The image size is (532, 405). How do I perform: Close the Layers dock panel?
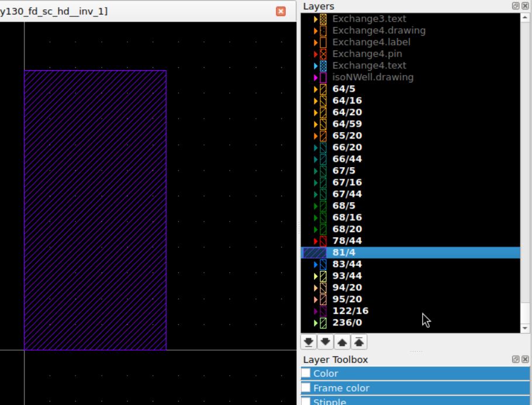[525, 6]
